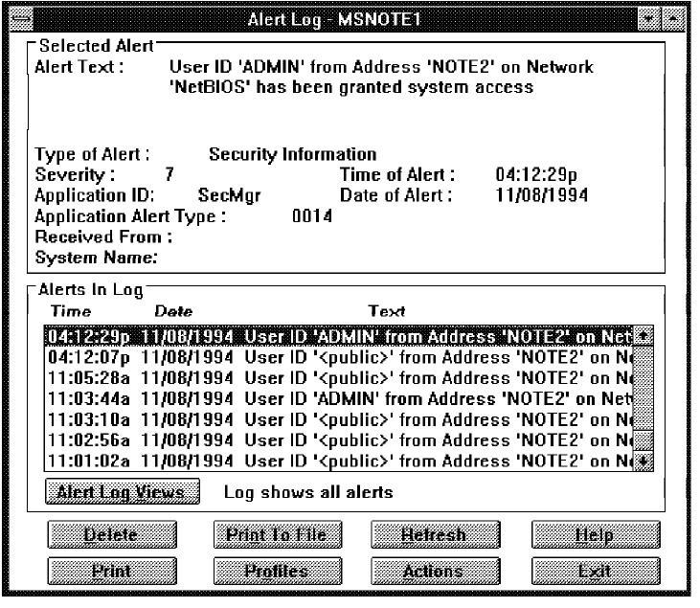The width and height of the screenshot is (700, 608).
Task: Click the maximize arrow in title bar
Action: pos(673,19)
